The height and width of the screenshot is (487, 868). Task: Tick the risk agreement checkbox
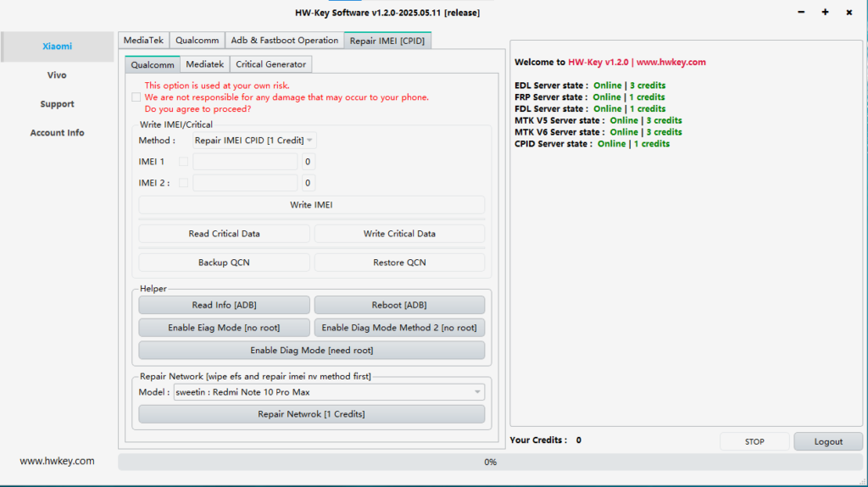point(136,97)
